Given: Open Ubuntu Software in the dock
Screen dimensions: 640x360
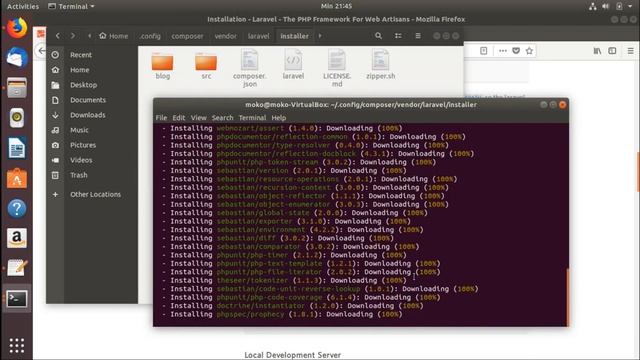Looking at the screenshot, I should coord(17,178).
